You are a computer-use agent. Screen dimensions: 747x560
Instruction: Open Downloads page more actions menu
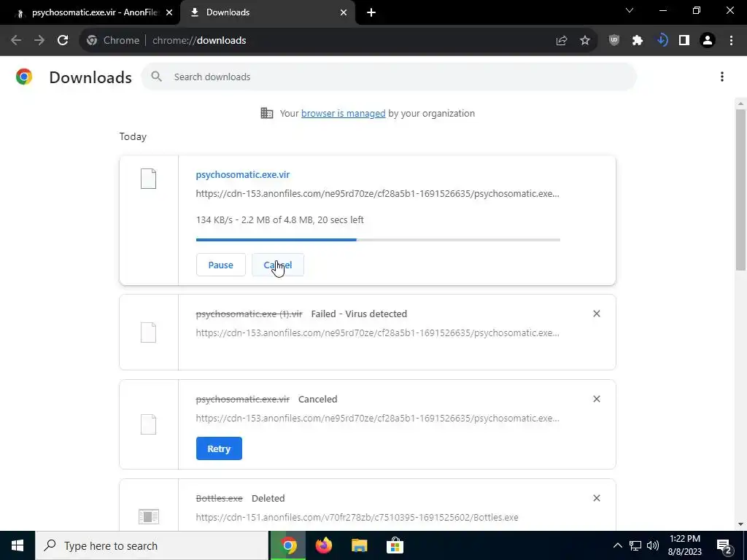(x=722, y=77)
